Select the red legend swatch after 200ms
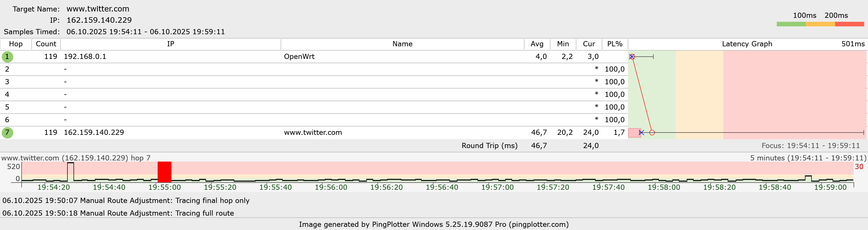868x230 pixels. 849,24
